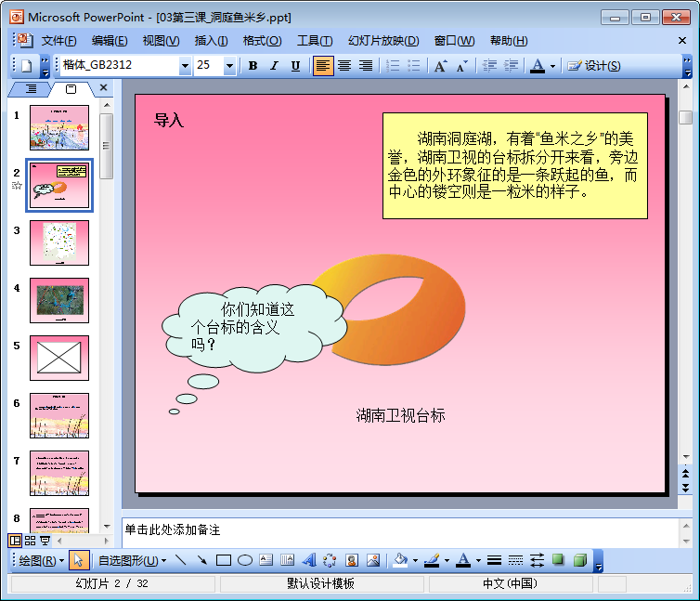Increase indent level
The width and height of the screenshot is (700, 601).
pos(511,66)
